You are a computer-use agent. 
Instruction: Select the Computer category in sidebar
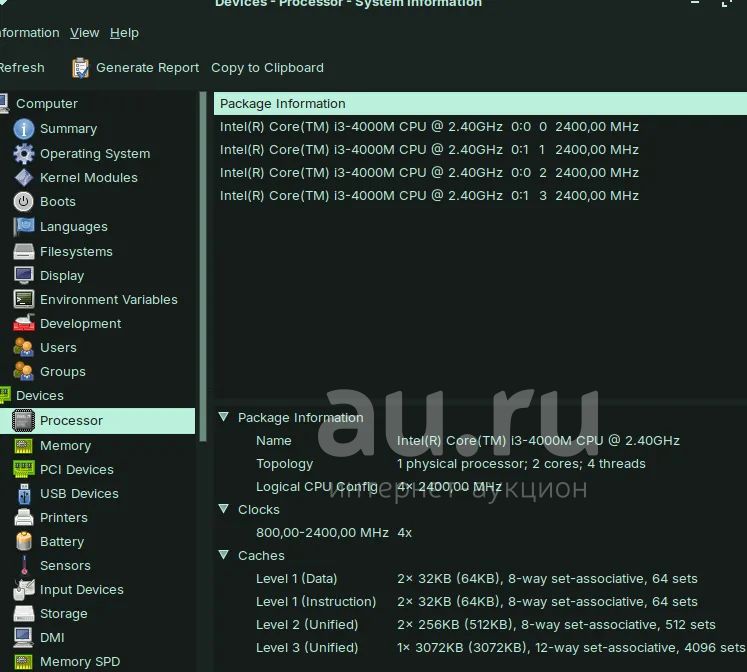pyautogui.click(x=47, y=103)
